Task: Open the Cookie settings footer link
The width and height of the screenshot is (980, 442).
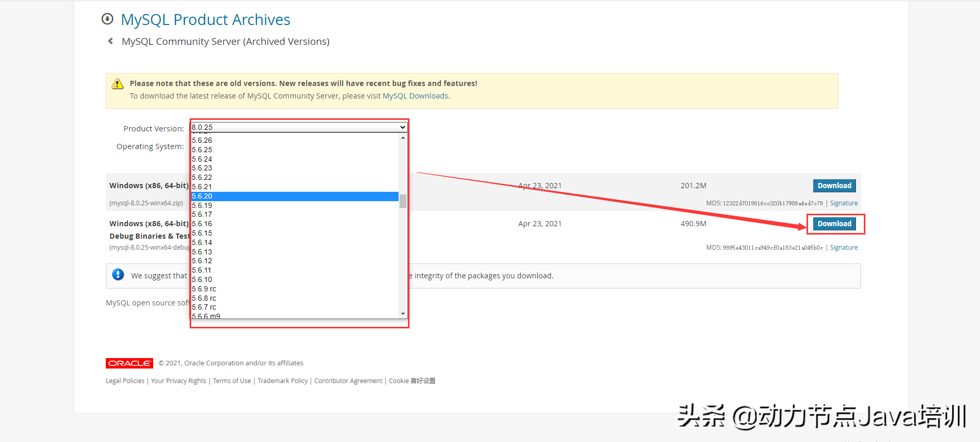Action: (x=412, y=381)
